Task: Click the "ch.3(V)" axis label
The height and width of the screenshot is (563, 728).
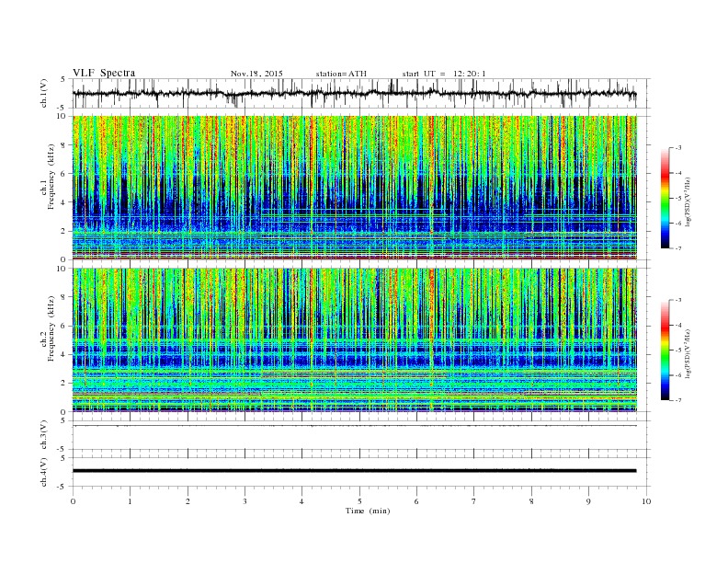Action: (x=44, y=435)
